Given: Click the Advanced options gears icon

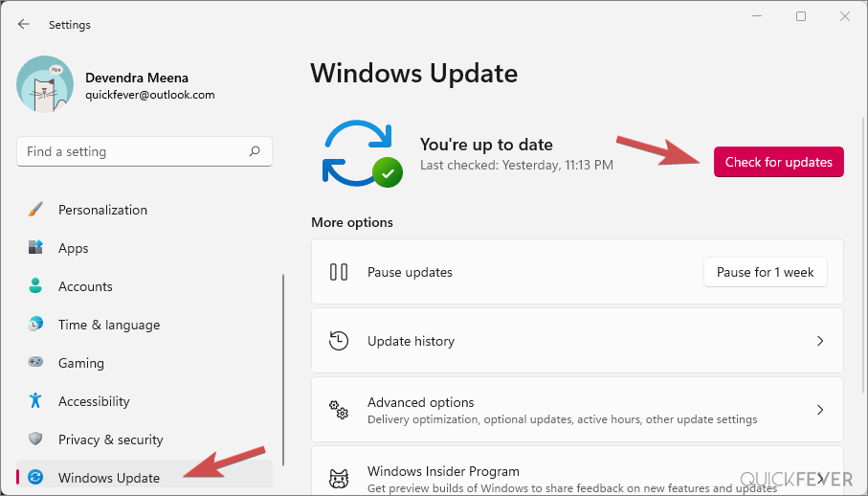Looking at the screenshot, I should [339, 410].
